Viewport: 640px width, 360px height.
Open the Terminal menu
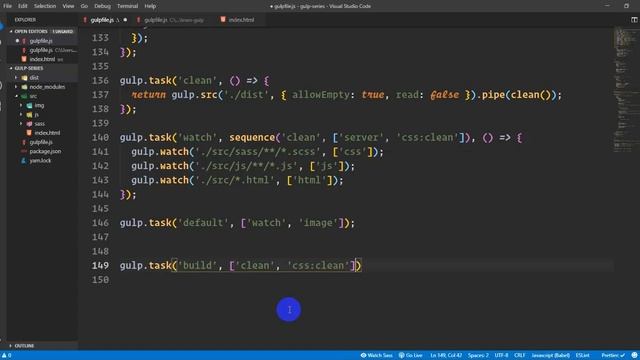[127, 6]
